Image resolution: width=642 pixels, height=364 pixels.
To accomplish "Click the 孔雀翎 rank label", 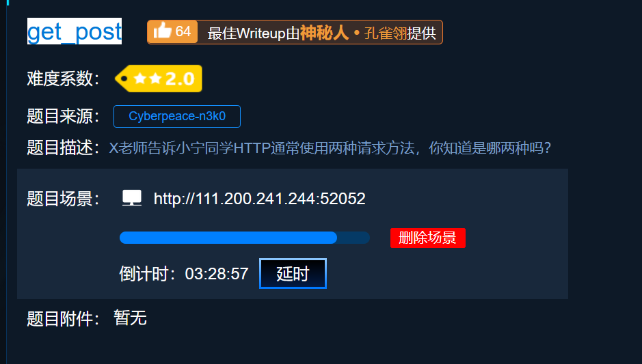I will pyautogui.click(x=386, y=33).
